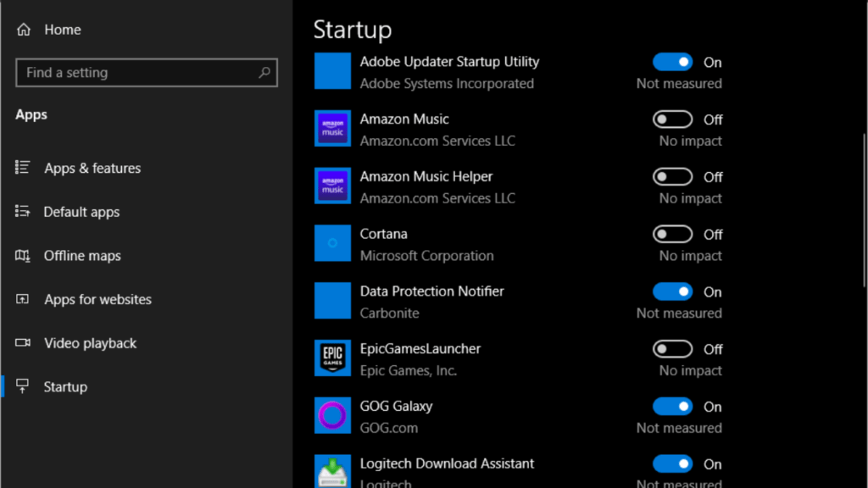Click the Offline maps icon
Image resolution: width=868 pixels, height=488 pixels.
click(22, 255)
